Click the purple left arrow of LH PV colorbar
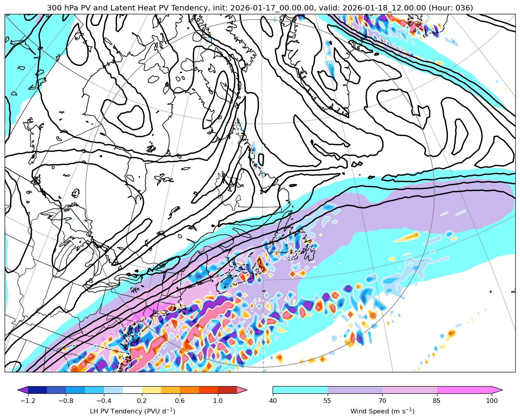 tap(23, 390)
